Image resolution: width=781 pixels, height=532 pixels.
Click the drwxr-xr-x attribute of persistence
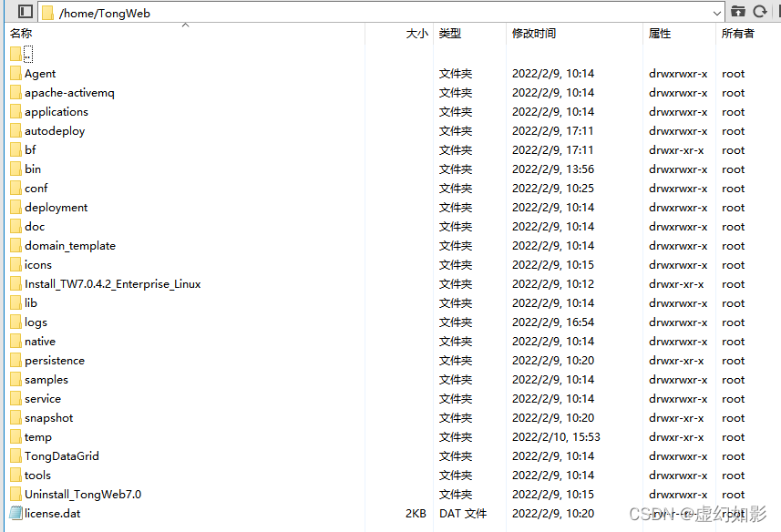[x=676, y=361]
